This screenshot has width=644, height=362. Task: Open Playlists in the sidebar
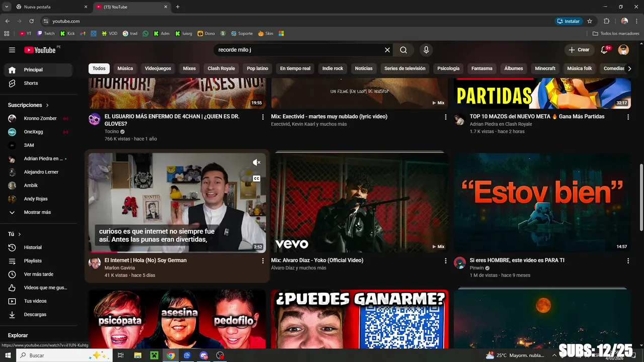pyautogui.click(x=38, y=261)
